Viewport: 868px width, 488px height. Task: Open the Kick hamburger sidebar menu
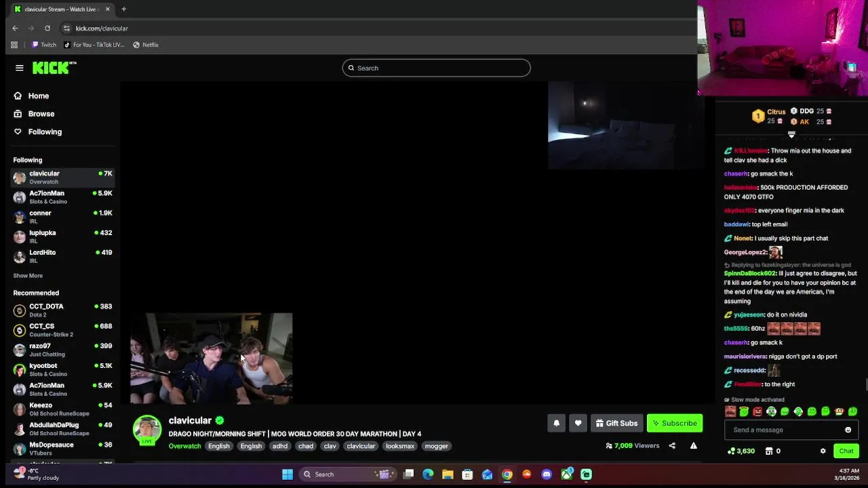click(x=20, y=68)
